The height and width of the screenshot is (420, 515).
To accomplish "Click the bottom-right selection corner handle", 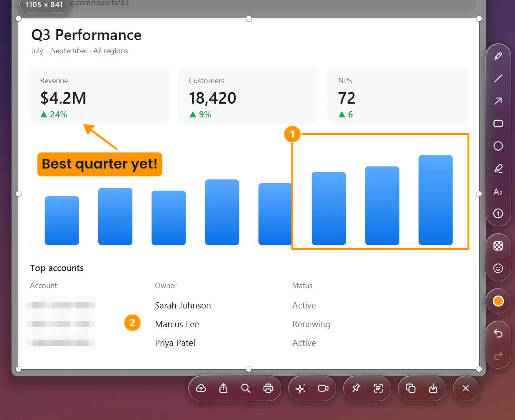I will tap(479, 369).
